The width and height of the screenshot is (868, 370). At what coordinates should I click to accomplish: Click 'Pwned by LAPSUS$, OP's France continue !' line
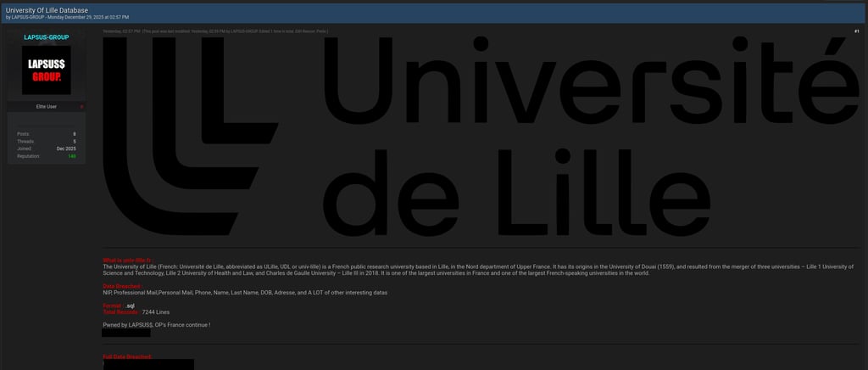[x=157, y=324]
